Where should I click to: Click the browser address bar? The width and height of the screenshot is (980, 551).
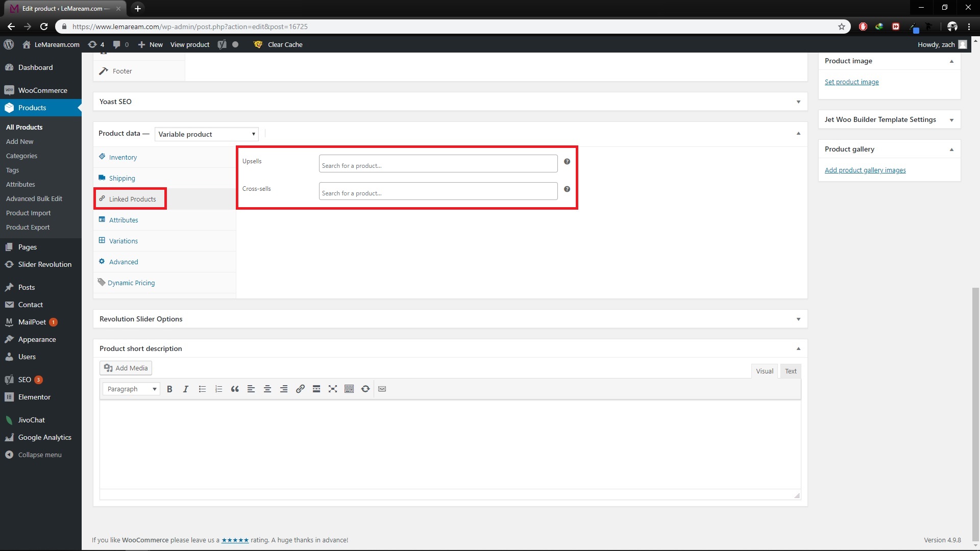pos(449,27)
